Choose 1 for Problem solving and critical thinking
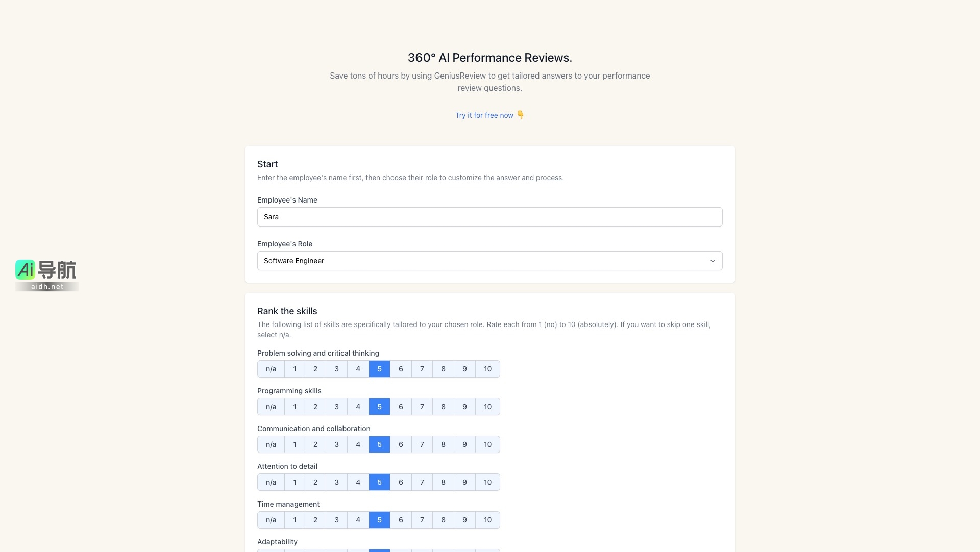The height and width of the screenshot is (552, 980). click(295, 369)
